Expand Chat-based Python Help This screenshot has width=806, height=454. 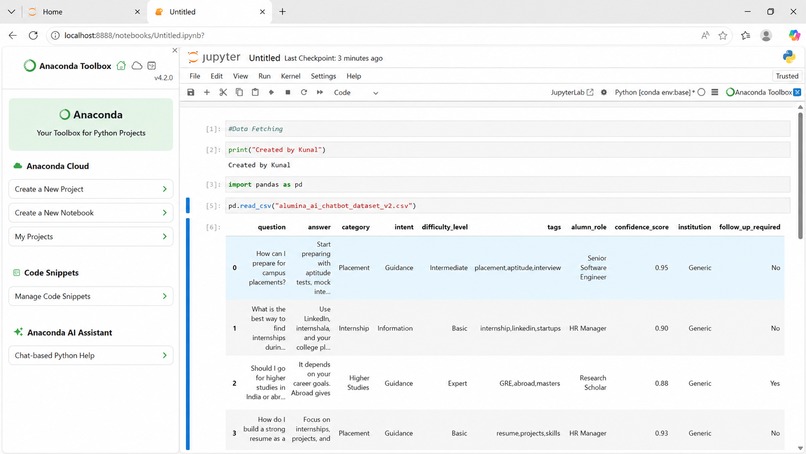[90, 355]
